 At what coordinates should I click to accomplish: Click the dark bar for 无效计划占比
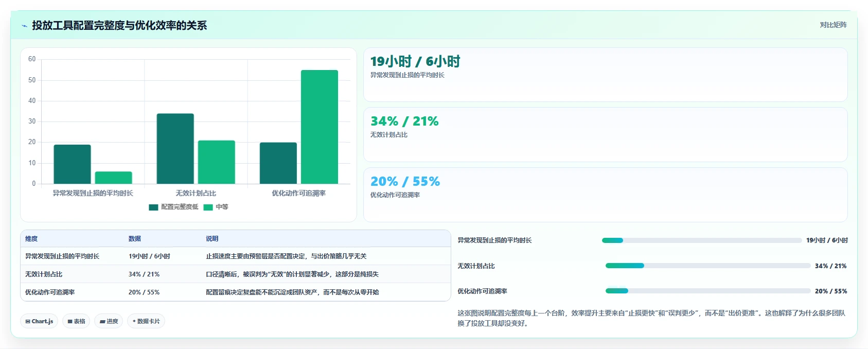click(x=175, y=149)
